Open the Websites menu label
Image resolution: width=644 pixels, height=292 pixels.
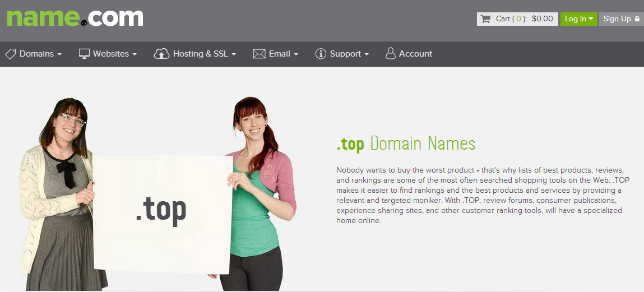pos(111,54)
